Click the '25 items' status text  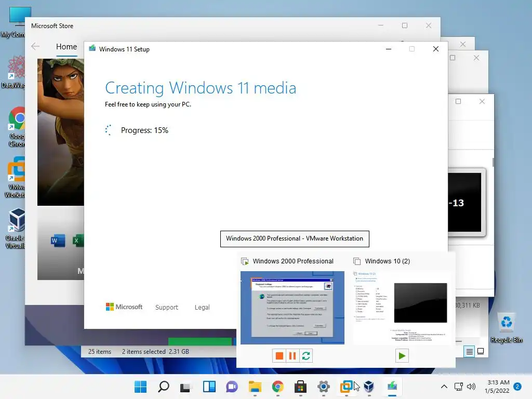[100, 352]
